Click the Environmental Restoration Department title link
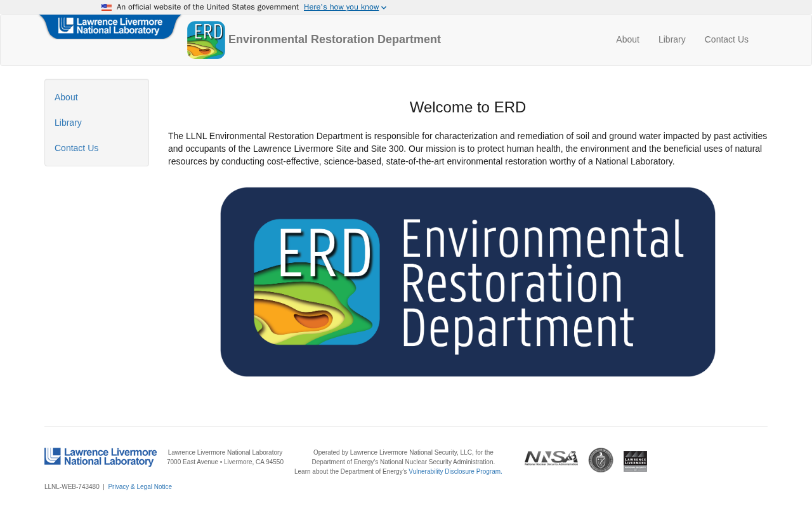This screenshot has height=508, width=812. coord(334,39)
